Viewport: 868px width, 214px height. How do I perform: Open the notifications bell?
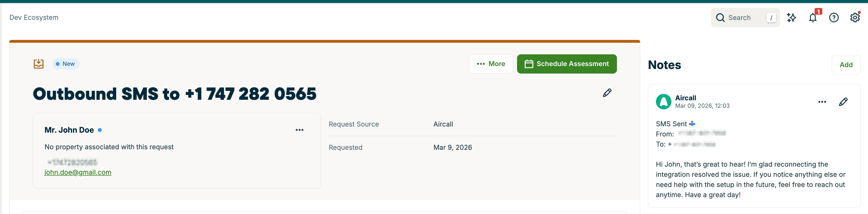[x=812, y=18]
